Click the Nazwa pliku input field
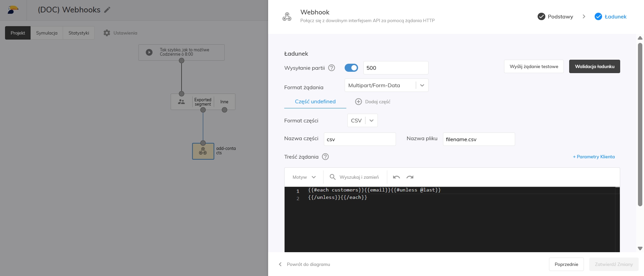 479,139
